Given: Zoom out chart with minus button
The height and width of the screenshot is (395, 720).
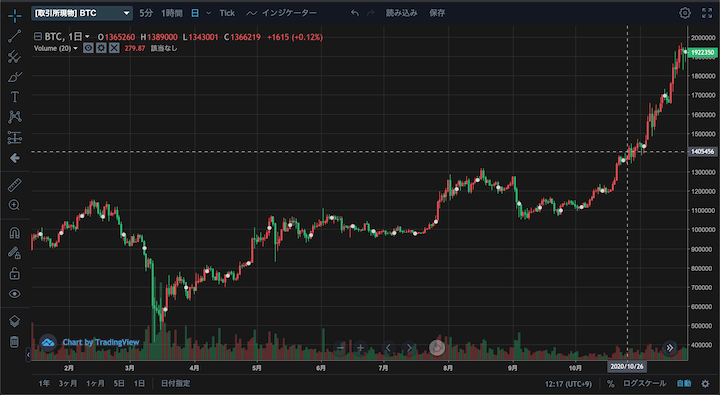Looking at the screenshot, I should [340, 348].
